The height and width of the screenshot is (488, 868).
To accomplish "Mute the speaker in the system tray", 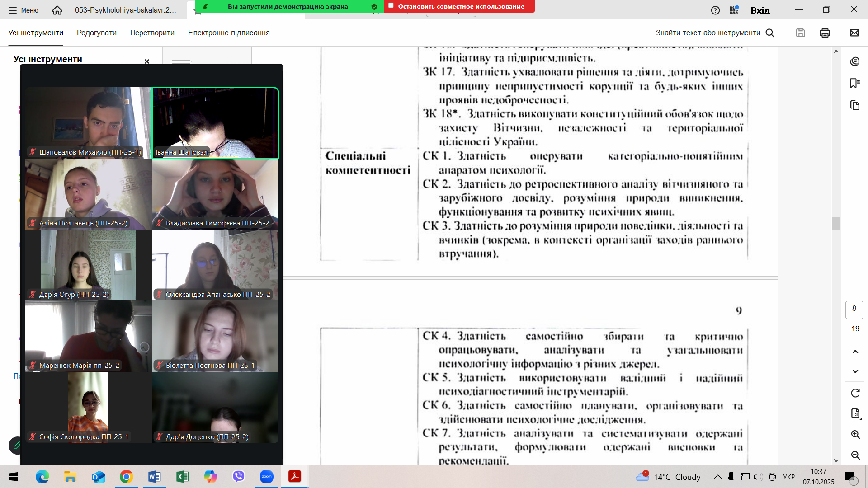I will coord(759,477).
